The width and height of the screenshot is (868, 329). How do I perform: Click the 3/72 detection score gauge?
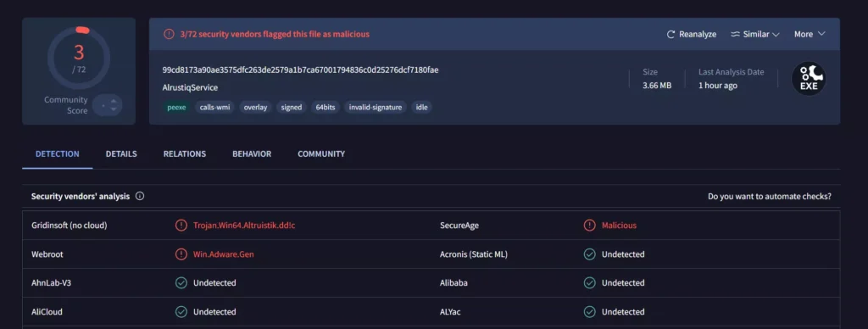point(79,58)
